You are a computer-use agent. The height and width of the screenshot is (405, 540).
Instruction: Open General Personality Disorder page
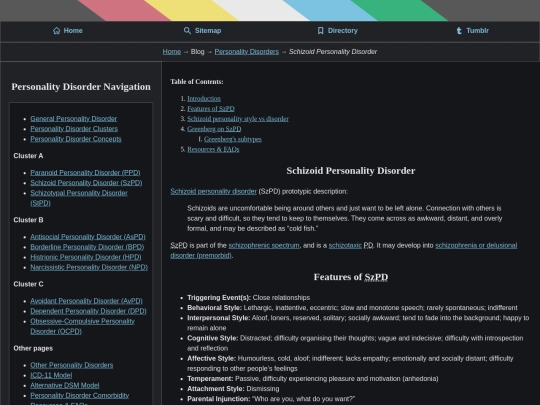pos(74,118)
